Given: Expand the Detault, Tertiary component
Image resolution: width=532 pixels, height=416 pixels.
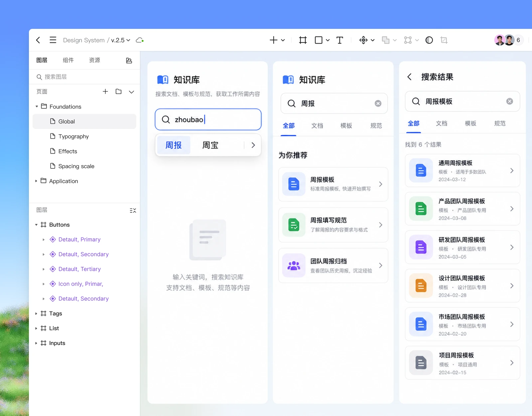Looking at the screenshot, I should pyautogui.click(x=44, y=269).
